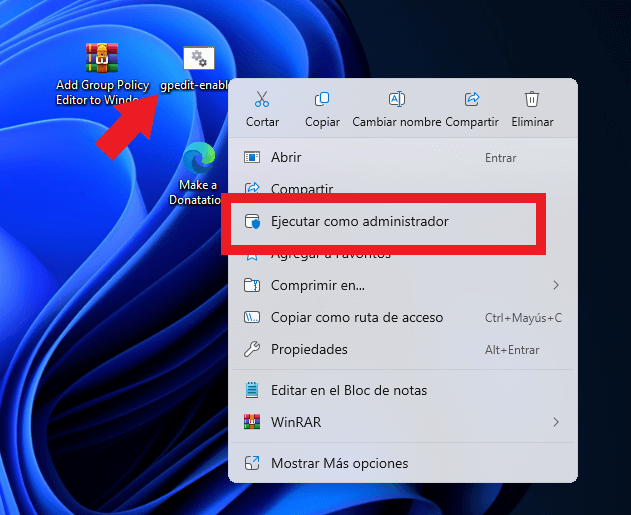Click the path icon beside Copiar como ruta
The height and width of the screenshot is (515, 631).
pyautogui.click(x=252, y=317)
